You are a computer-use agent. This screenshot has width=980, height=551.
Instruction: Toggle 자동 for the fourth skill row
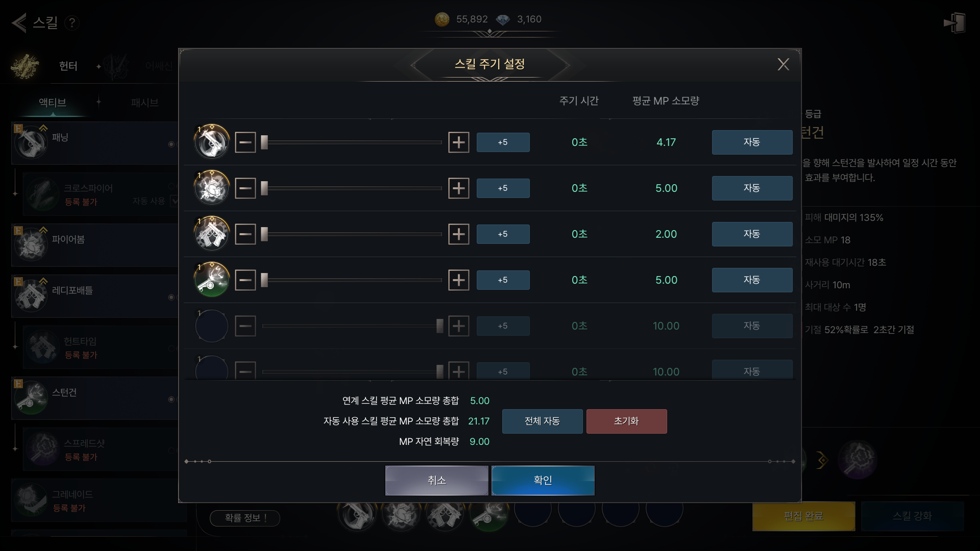752,280
